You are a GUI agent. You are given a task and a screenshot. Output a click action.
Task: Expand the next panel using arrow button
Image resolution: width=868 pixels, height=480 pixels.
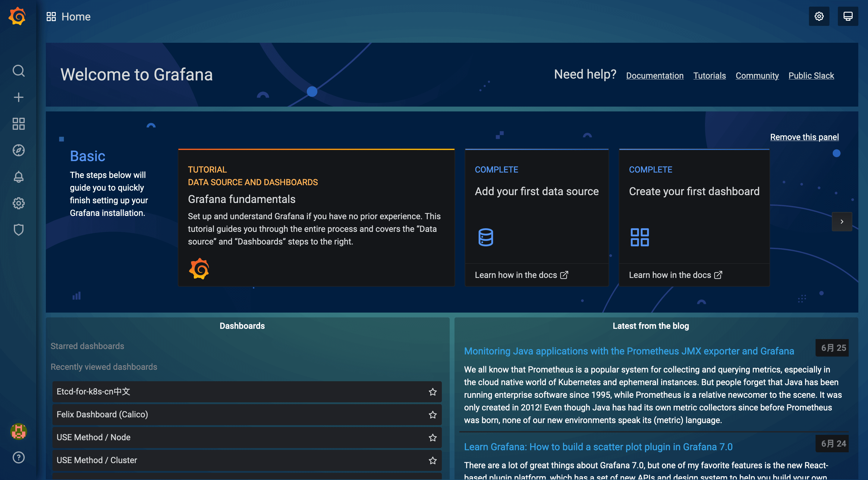(841, 222)
